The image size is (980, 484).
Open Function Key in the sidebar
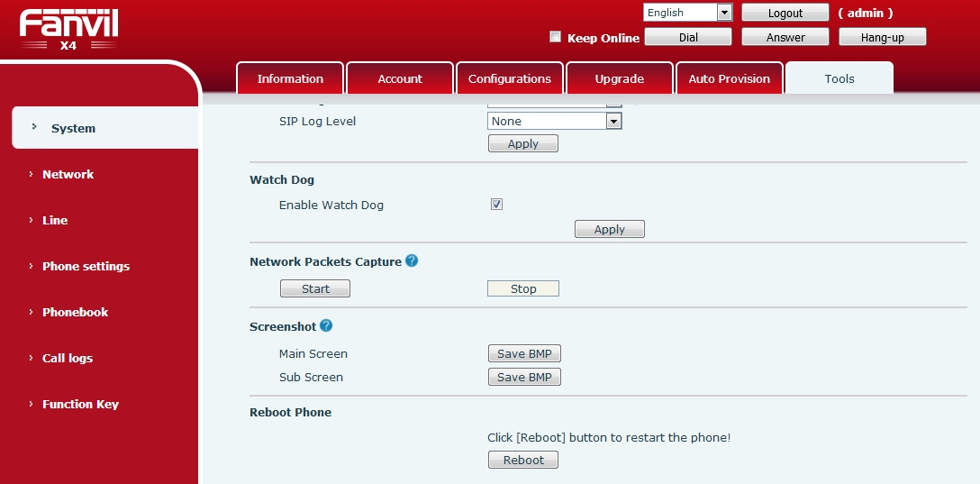tap(80, 404)
